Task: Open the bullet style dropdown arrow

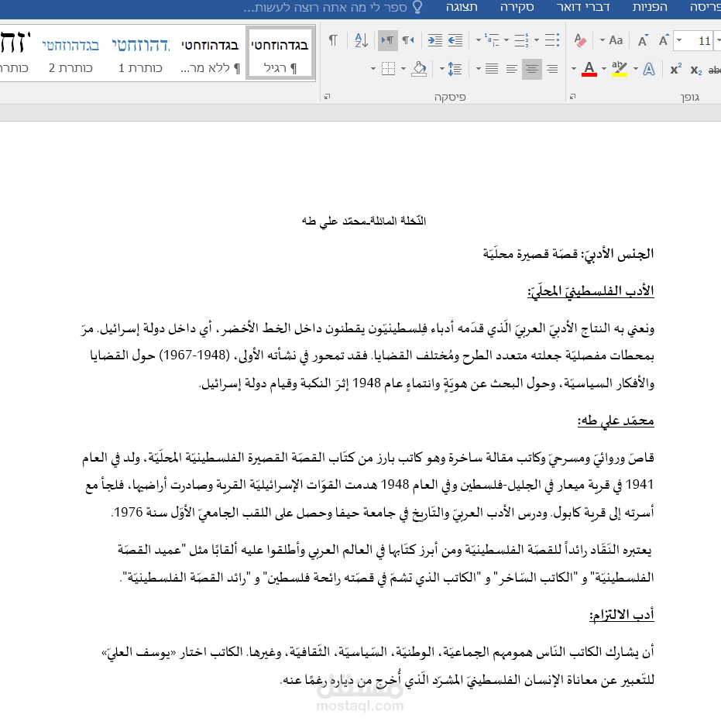Action: [537, 41]
